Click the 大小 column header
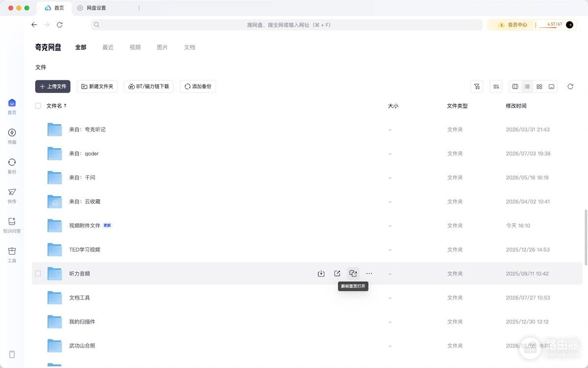Viewport: 588px width, 368px height. 393,105
